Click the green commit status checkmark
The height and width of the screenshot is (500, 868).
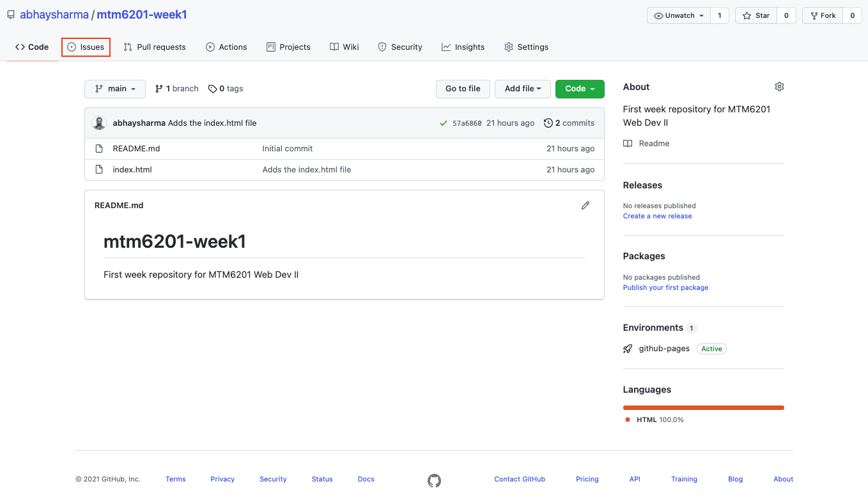click(x=444, y=123)
